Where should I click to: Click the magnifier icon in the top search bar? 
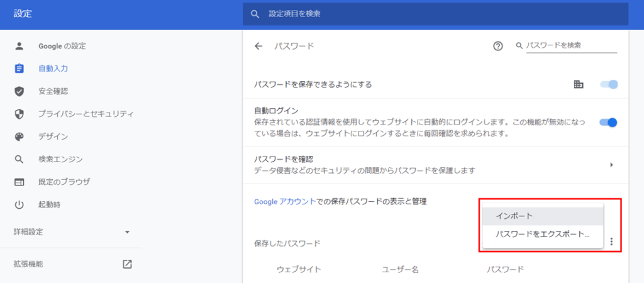(x=255, y=14)
